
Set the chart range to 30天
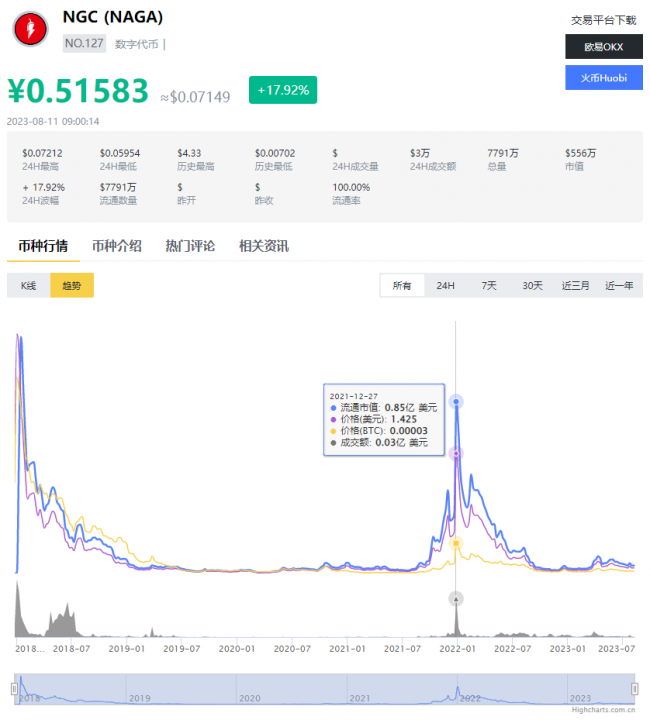pyautogui.click(x=532, y=286)
